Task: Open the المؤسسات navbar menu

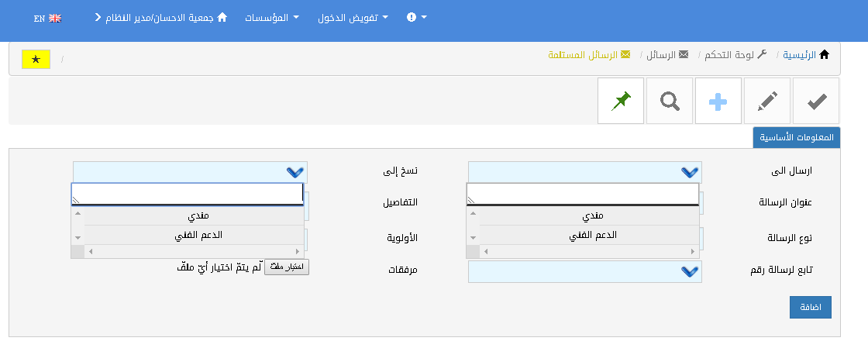Action: (x=271, y=17)
